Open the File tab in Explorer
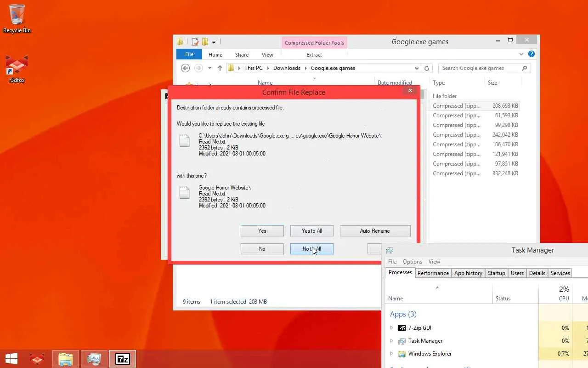The width and height of the screenshot is (588, 368). pos(189,54)
